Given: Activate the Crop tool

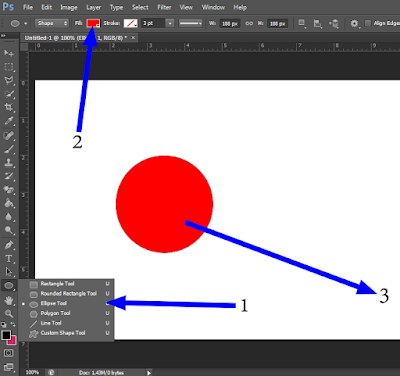Looking at the screenshot, I should pos(9,107).
